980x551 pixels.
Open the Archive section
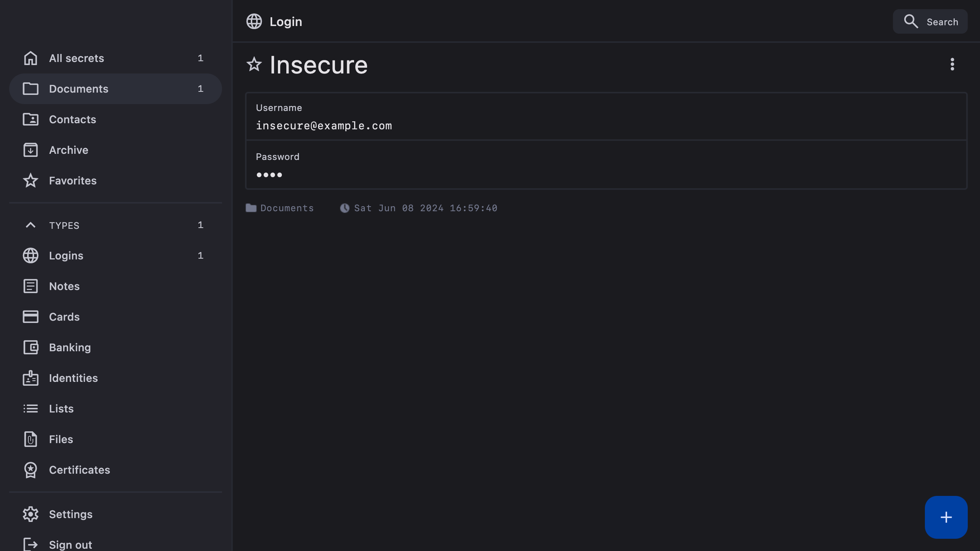[69, 150]
